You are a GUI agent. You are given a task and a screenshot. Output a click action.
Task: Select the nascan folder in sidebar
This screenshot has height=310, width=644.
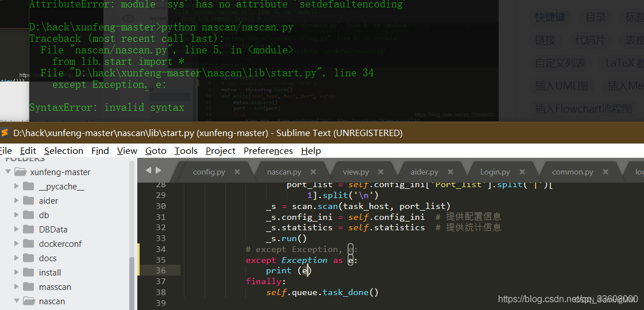coord(52,301)
